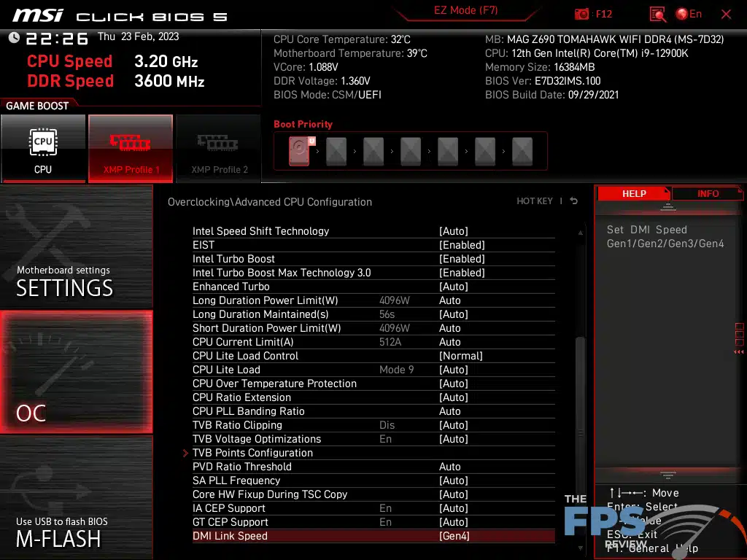
Task: Open the HOT KEY list
Action: (x=535, y=201)
